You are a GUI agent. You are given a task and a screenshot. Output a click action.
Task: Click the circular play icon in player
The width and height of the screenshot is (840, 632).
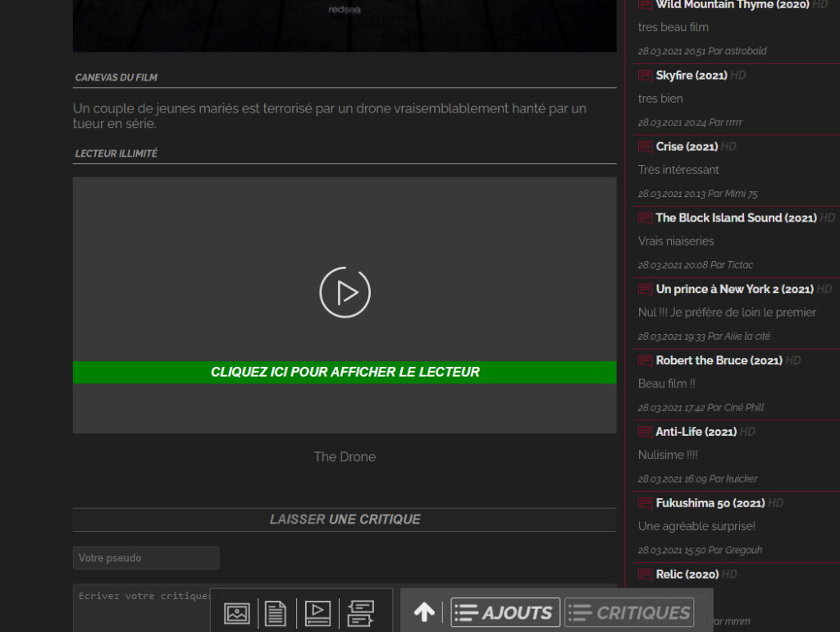point(345,292)
